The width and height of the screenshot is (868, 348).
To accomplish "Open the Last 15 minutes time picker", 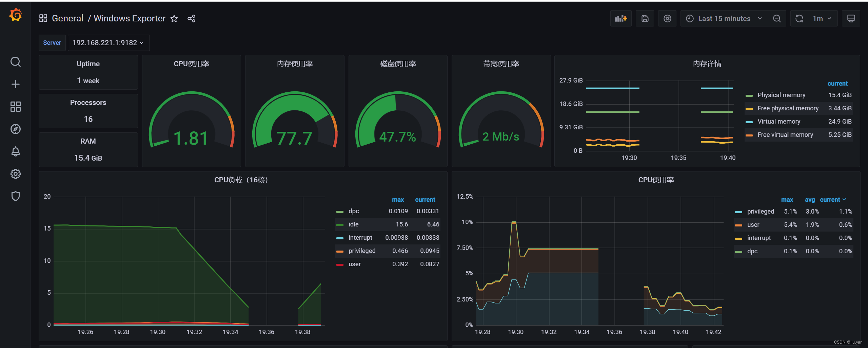I will point(724,19).
